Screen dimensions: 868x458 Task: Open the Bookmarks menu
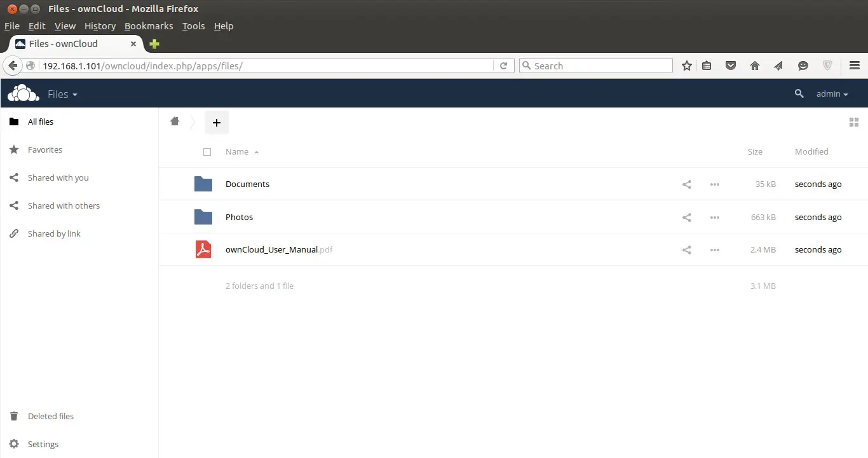click(x=149, y=26)
